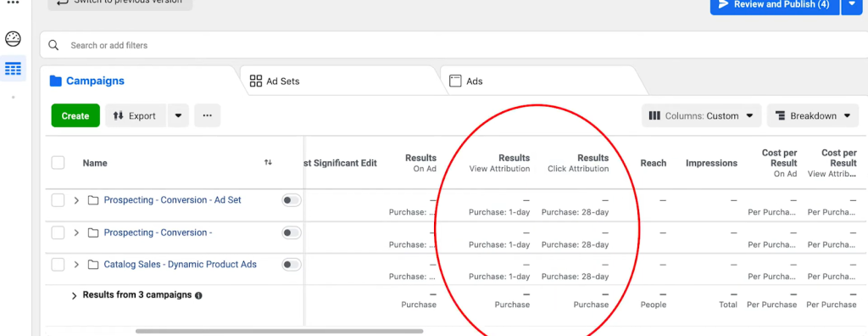Screen dimensions: 868x336
Task: Click the Name column header
Action: click(x=95, y=163)
